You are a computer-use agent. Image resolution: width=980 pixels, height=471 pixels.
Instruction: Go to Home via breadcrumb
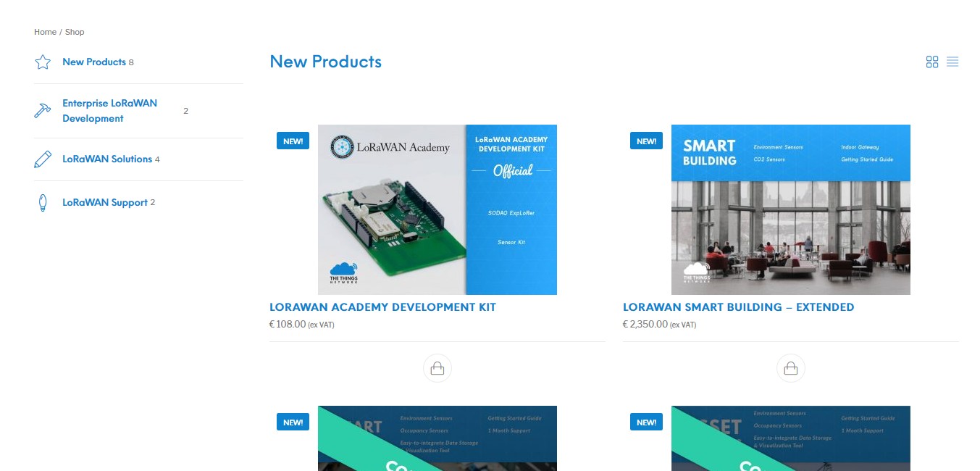(x=45, y=32)
